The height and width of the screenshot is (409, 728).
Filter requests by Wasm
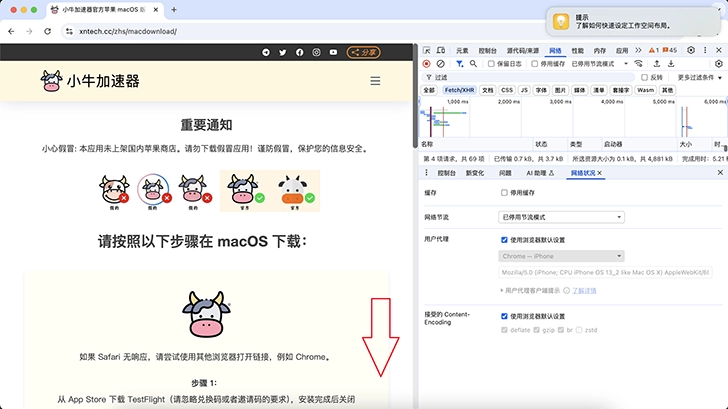pos(645,90)
